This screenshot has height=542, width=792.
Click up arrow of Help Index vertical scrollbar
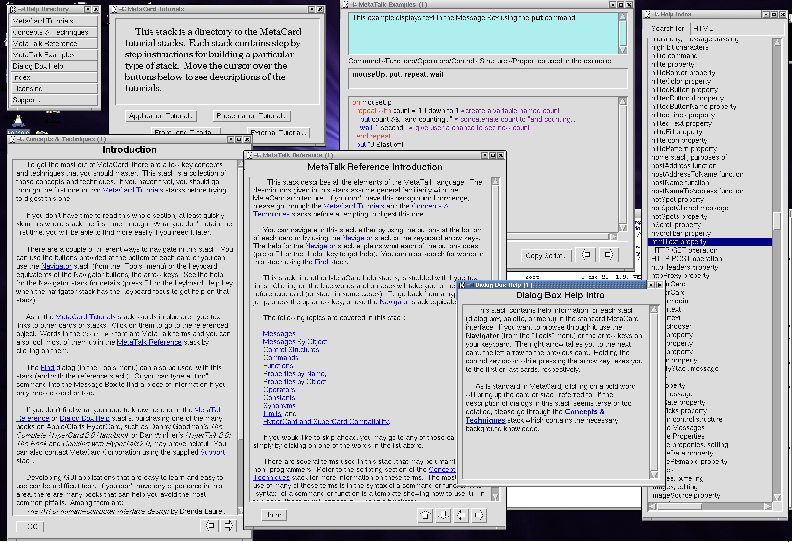pos(777,42)
